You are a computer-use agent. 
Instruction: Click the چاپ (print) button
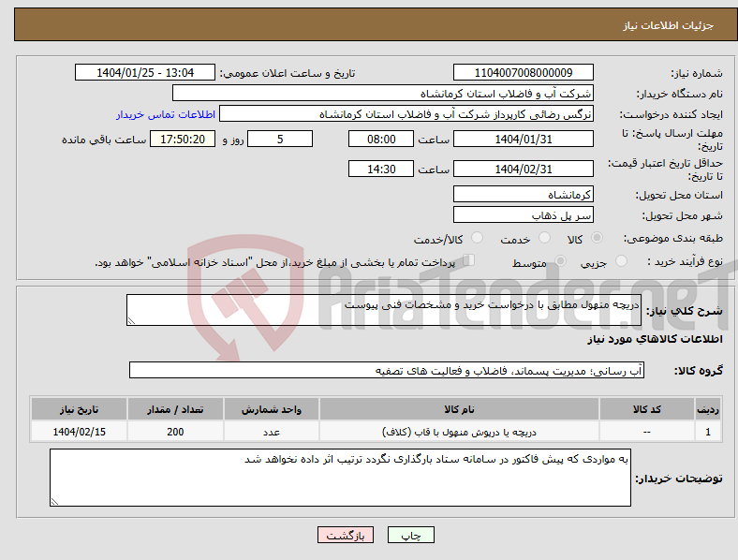[410, 535]
